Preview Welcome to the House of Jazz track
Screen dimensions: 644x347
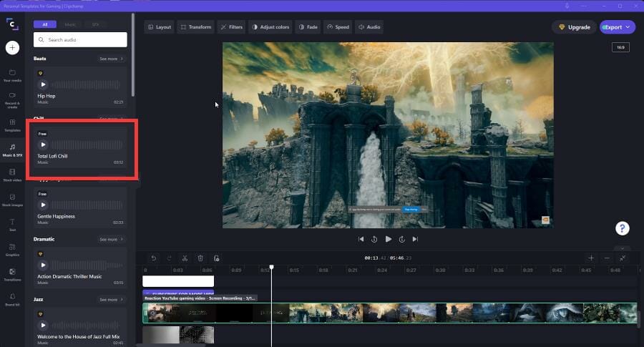[43, 326]
